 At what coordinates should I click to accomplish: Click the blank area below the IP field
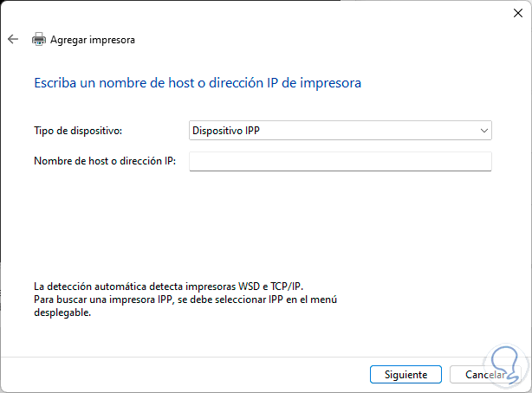pos(340,216)
